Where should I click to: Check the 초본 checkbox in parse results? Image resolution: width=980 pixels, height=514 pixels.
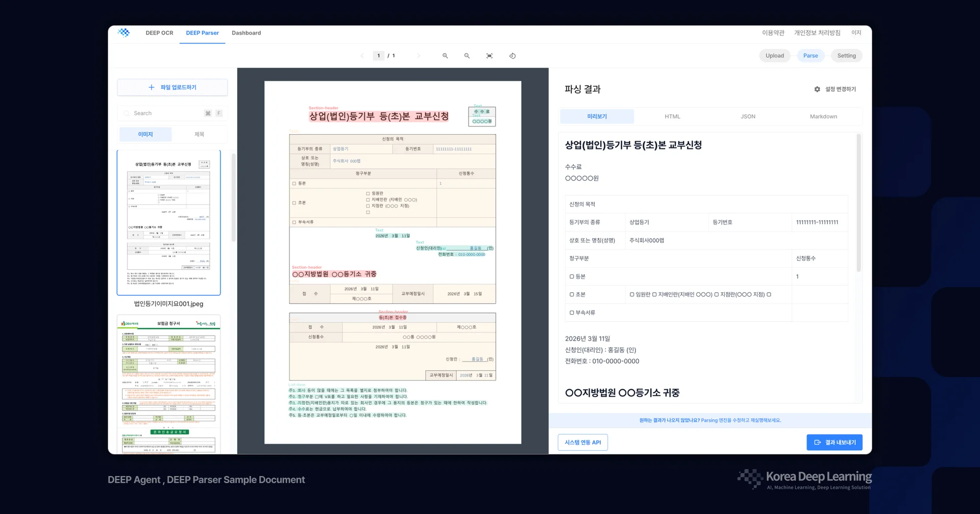click(x=571, y=294)
